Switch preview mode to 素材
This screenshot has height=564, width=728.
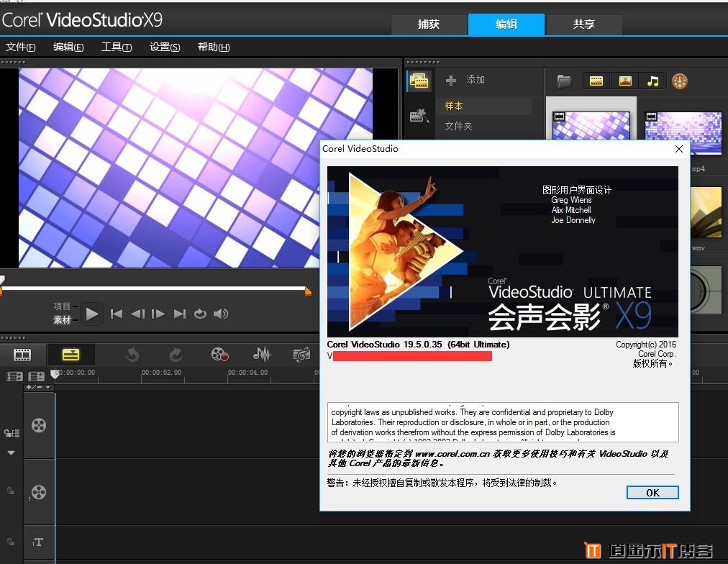[62, 320]
